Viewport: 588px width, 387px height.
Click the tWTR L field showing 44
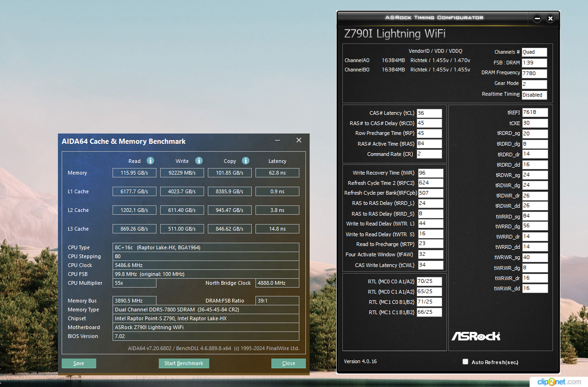431,224
